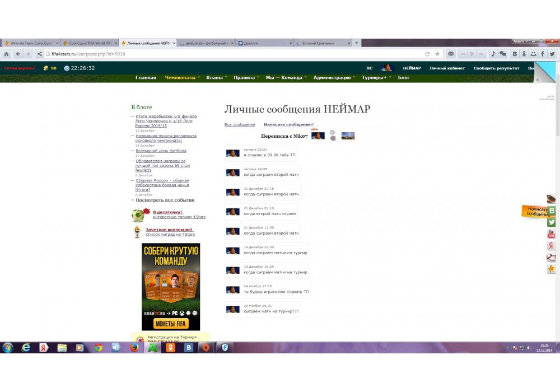Expand the Чемпионаты navigation dropdown
This screenshot has height=392, width=560.
181,78
